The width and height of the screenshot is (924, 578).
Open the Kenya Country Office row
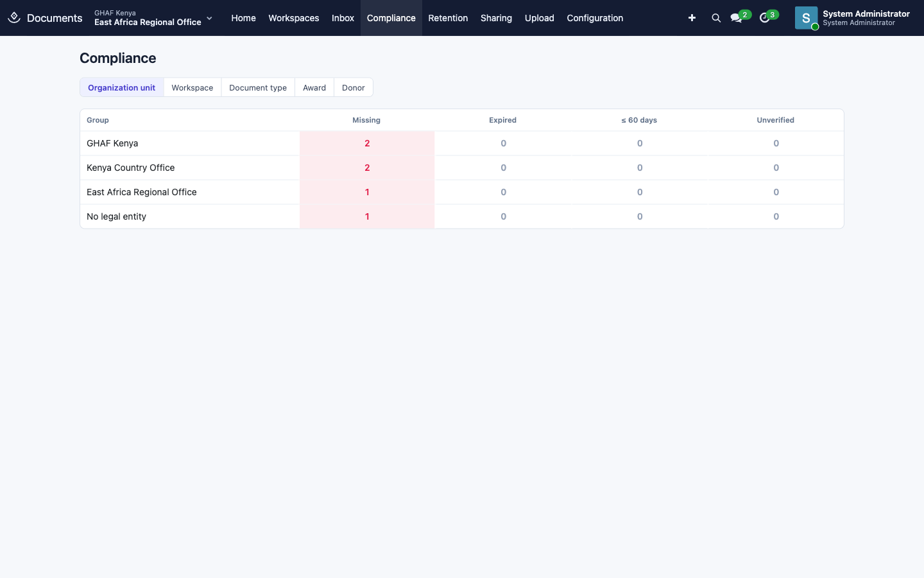[x=462, y=168]
